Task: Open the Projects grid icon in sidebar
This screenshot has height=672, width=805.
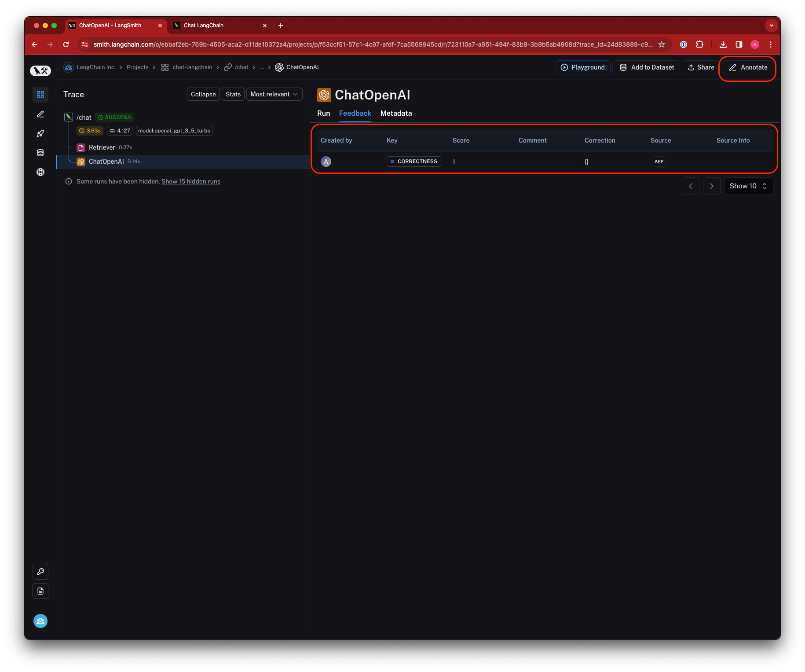Action: [x=40, y=95]
